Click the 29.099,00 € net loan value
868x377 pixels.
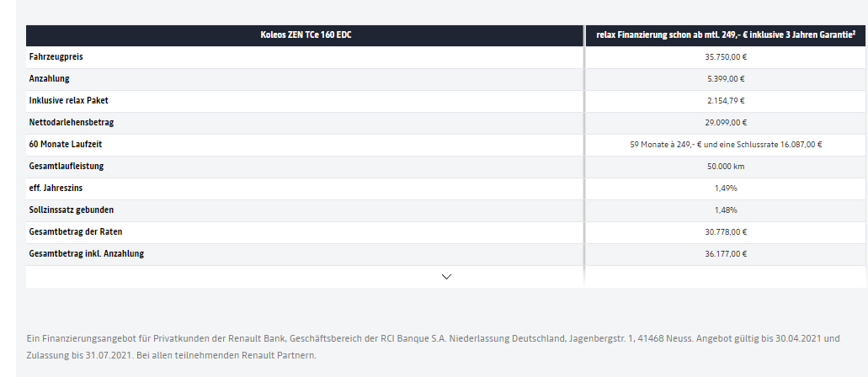(x=727, y=122)
